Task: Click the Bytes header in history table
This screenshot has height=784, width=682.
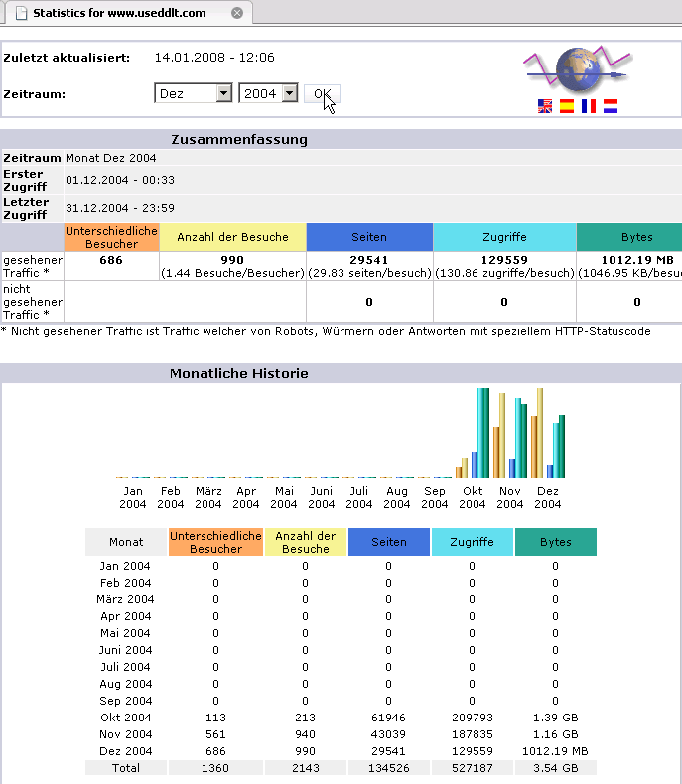Action: tap(556, 542)
